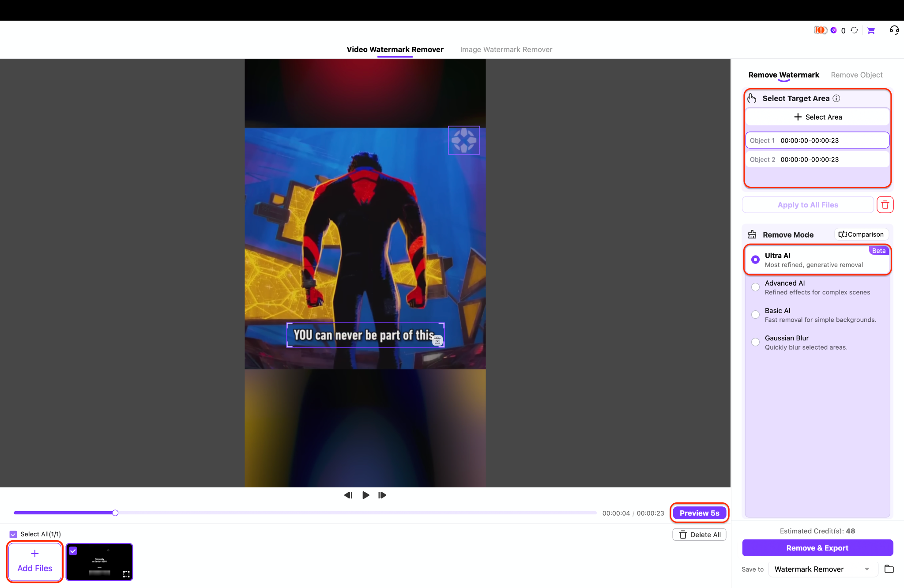Click the Remove Mode icon
The width and height of the screenshot is (904, 588).
pyautogui.click(x=752, y=234)
